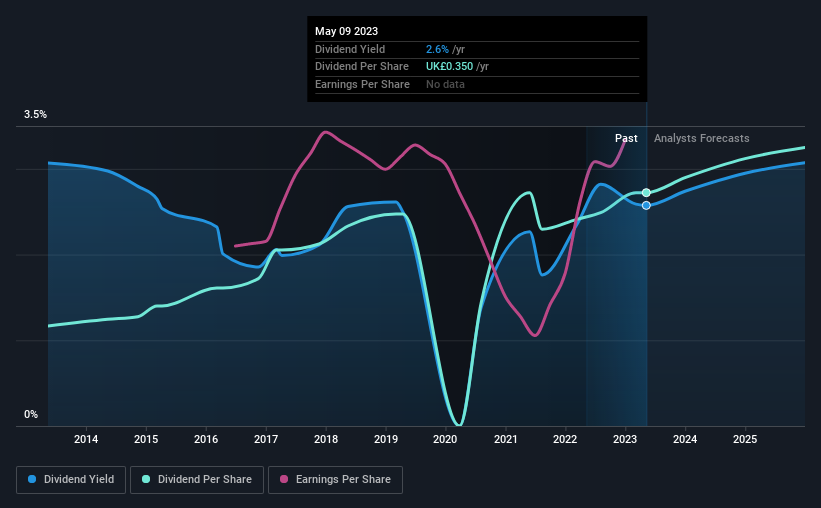This screenshot has height=508, width=821.
Task: Click the 2021 x-axis label
Action: pyautogui.click(x=506, y=439)
